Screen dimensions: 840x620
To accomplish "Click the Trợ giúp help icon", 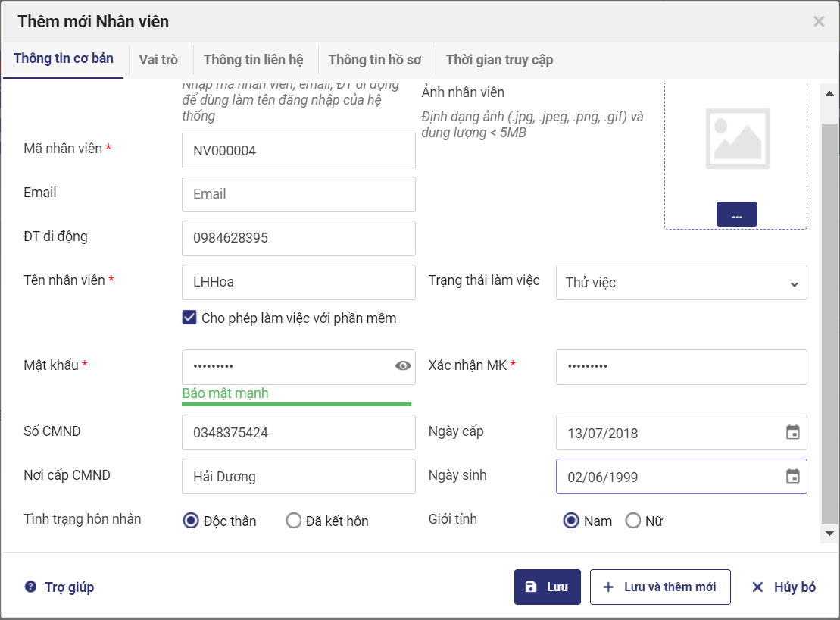I will 30,587.
